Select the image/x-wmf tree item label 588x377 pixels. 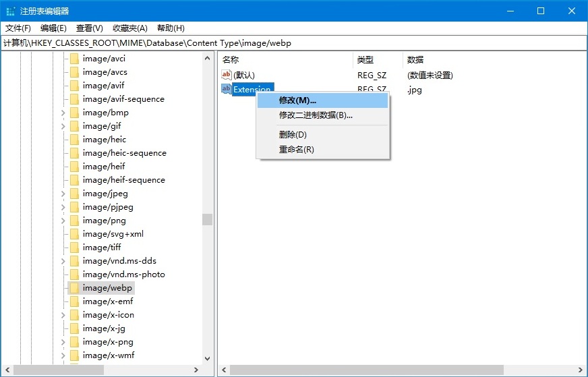click(x=109, y=355)
